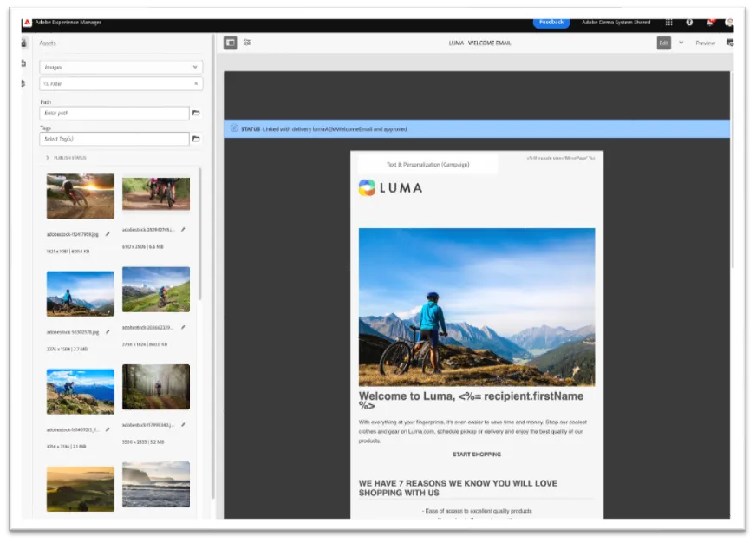
Task: Open the solutions grid switcher icon
Action: [668, 23]
